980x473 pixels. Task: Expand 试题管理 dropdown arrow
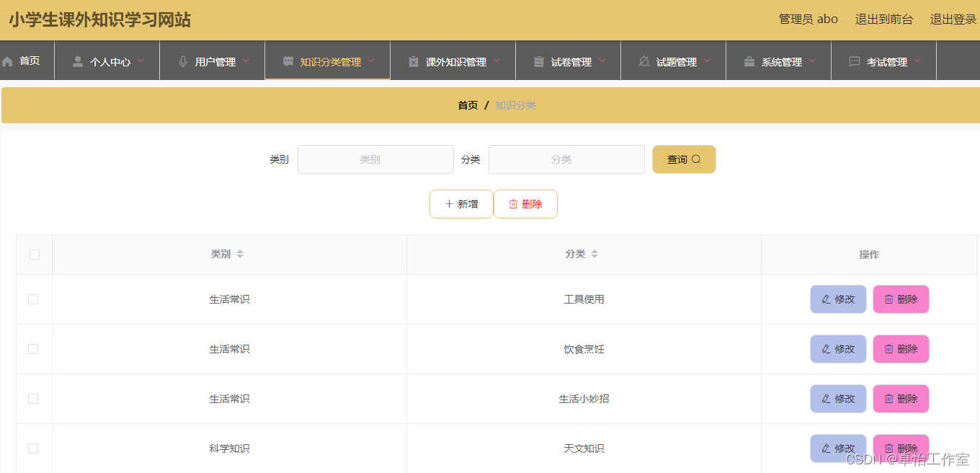[707, 61]
